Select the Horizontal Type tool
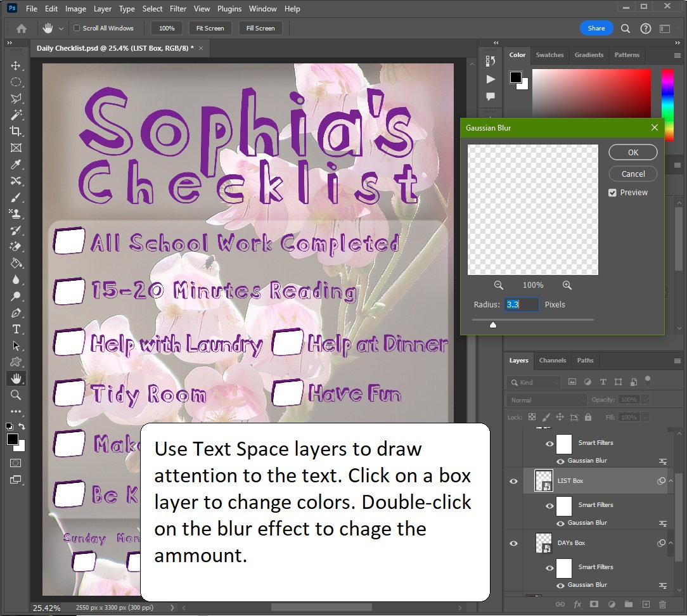 16,329
